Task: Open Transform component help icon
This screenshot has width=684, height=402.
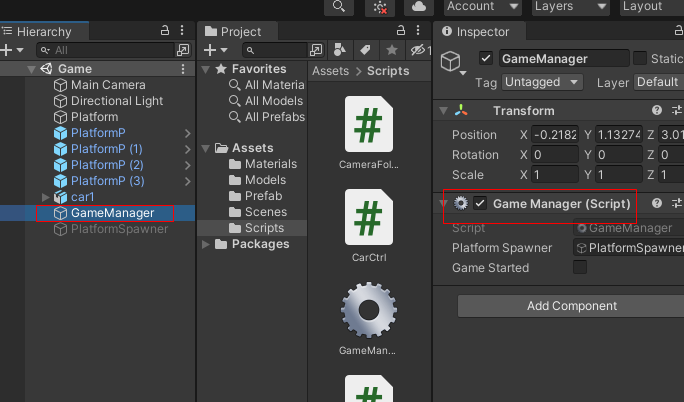Action: click(x=657, y=110)
